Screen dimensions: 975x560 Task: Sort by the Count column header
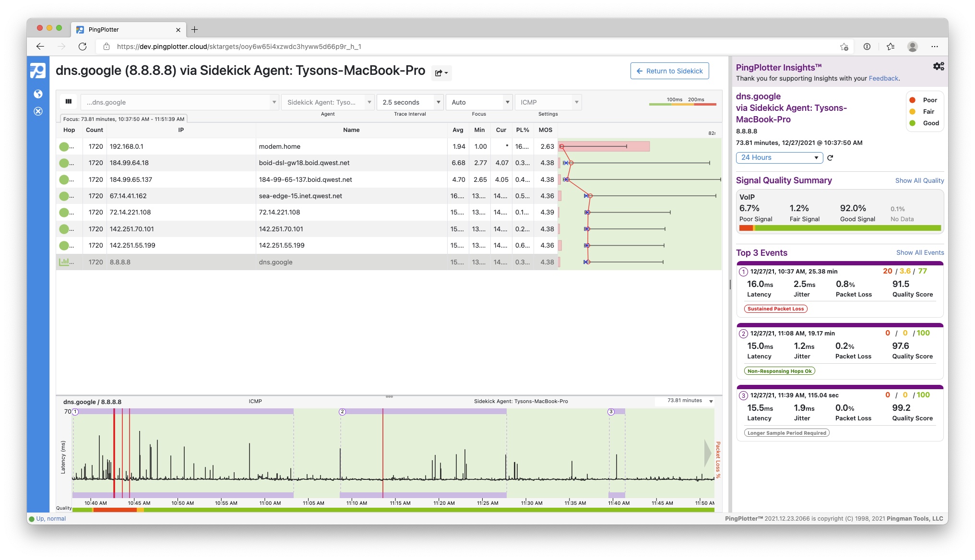pyautogui.click(x=95, y=130)
